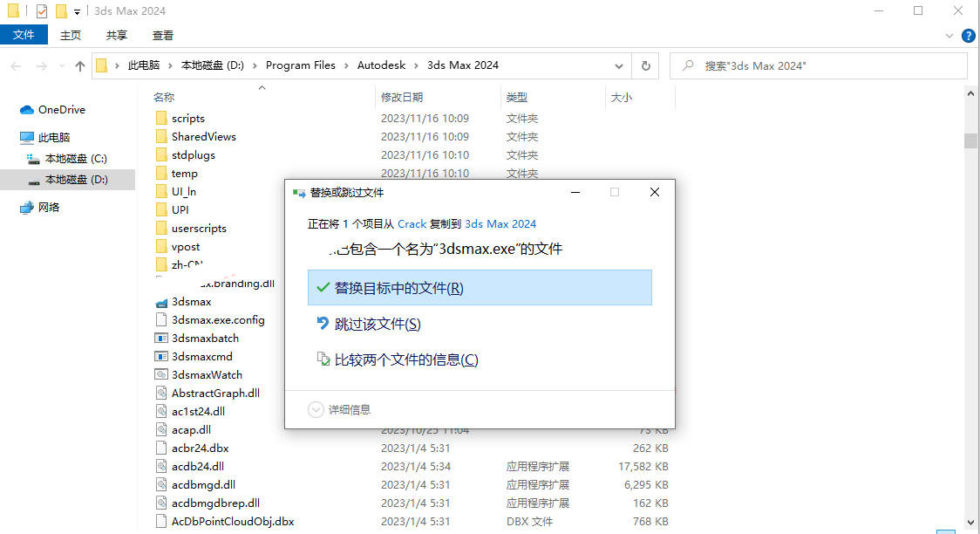Select OneDrive in the navigation pane

pos(61,109)
